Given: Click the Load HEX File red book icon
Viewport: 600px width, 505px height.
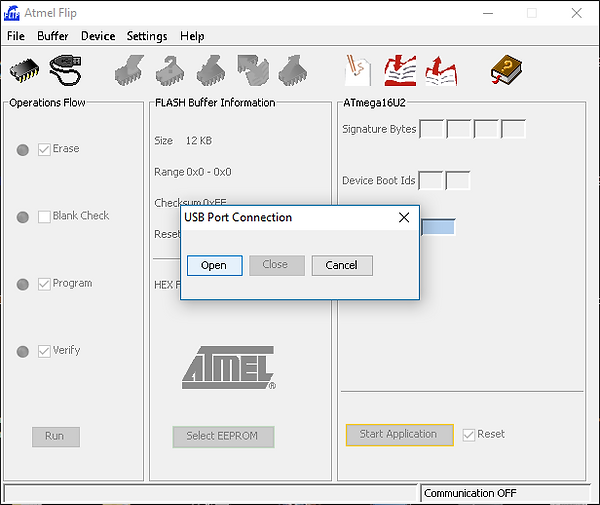Looking at the screenshot, I should point(400,70).
